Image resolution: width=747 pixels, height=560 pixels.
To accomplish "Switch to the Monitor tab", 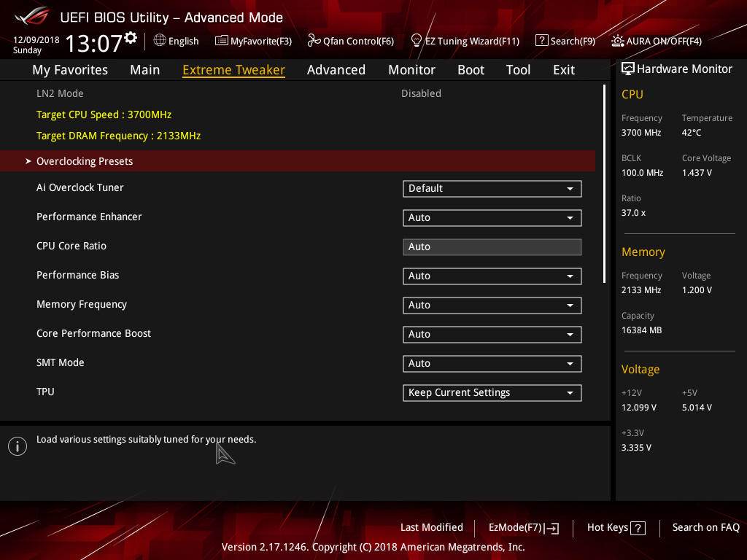I will 411,70.
